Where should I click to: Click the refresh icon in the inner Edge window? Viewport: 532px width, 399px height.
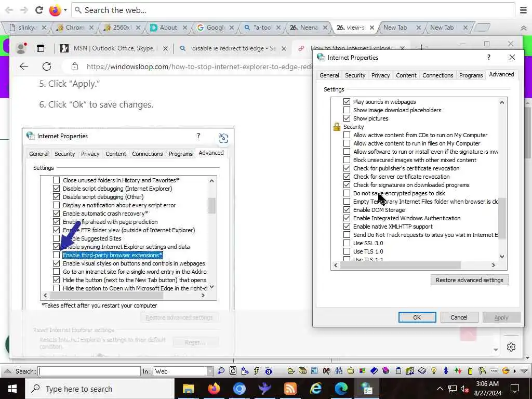(x=47, y=66)
